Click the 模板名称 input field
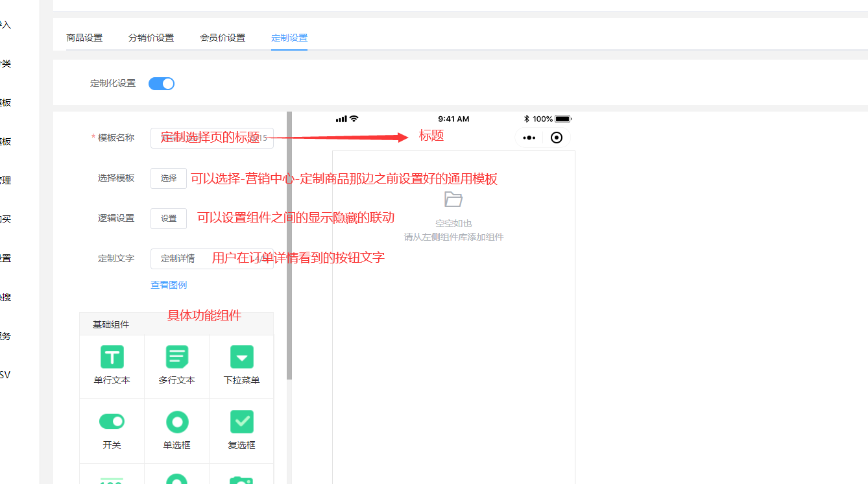 click(x=212, y=138)
